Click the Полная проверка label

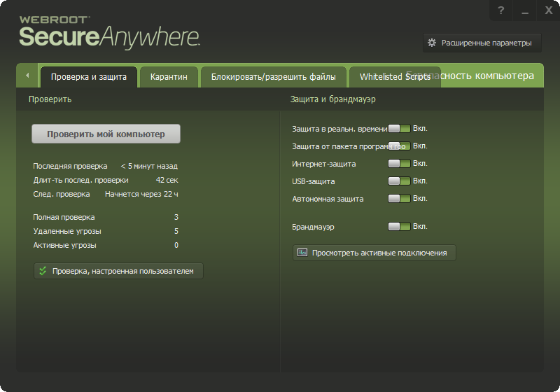[x=64, y=217]
